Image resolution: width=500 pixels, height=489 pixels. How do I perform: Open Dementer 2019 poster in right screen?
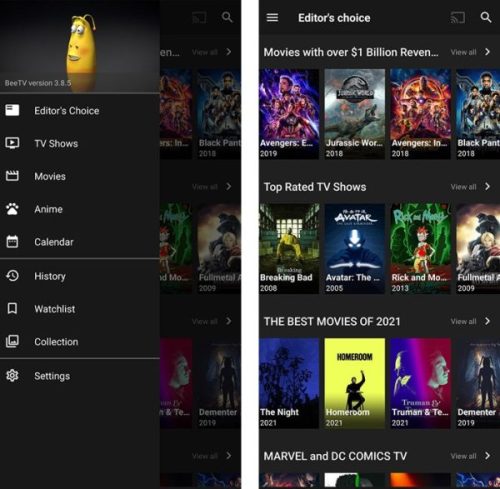tap(478, 383)
